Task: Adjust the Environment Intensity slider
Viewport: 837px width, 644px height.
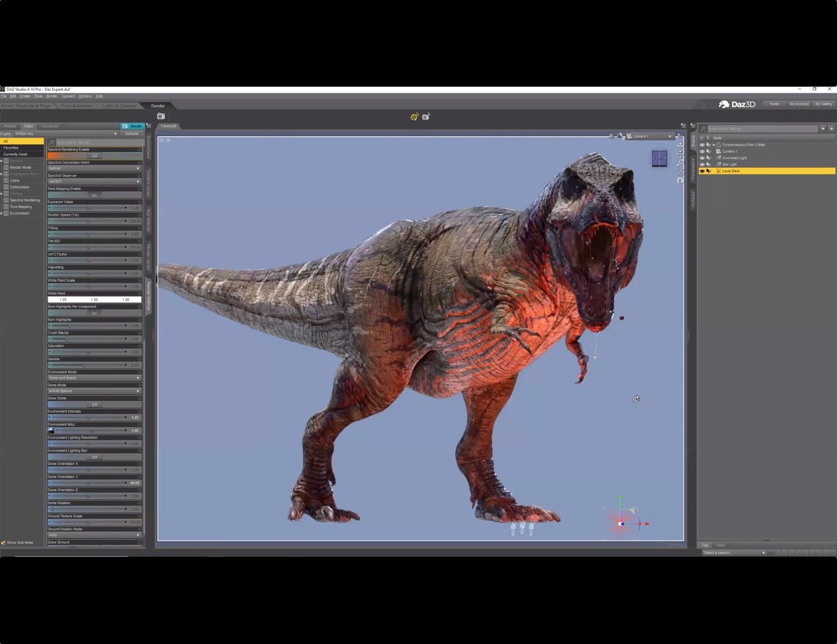Action: [88, 417]
